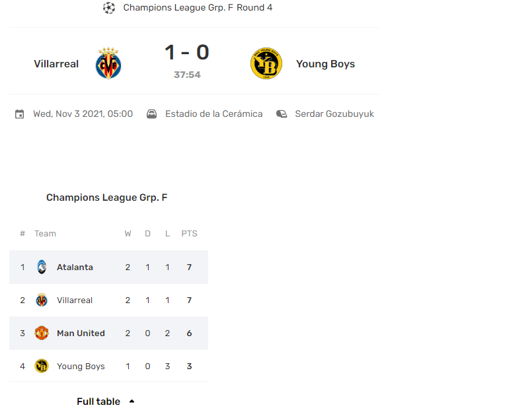Click the referee whistle icon beside Serdar Gozubuyuk
Image resolution: width=532 pixels, height=420 pixels.
click(282, 114)
